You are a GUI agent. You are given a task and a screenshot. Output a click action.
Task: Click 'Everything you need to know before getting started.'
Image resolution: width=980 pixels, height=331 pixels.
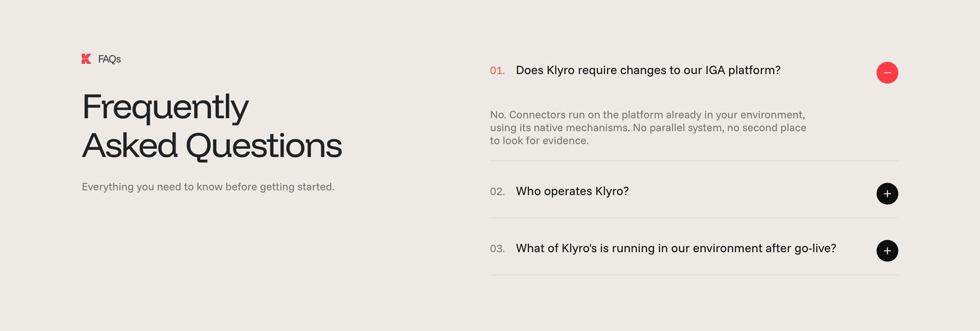click(x=208, y=186)
